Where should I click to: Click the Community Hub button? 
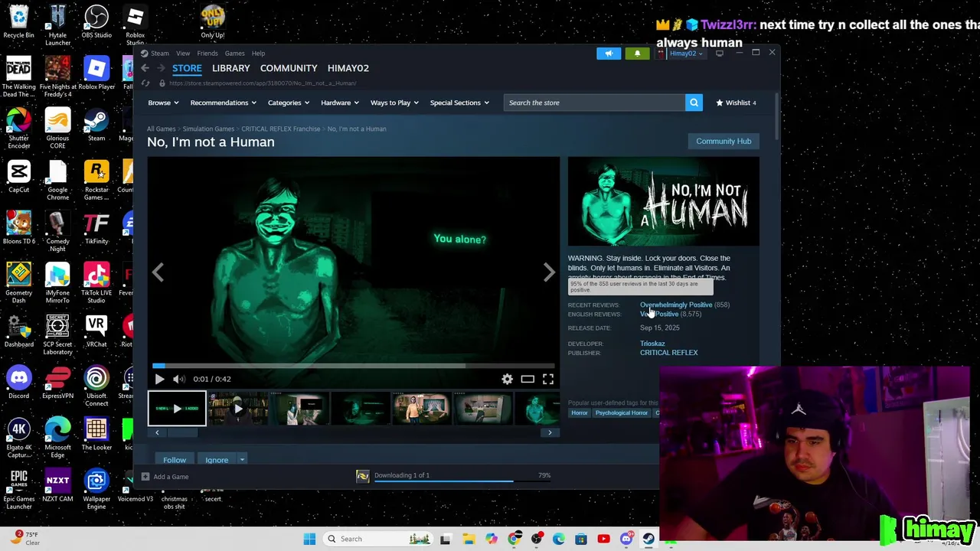724,141
